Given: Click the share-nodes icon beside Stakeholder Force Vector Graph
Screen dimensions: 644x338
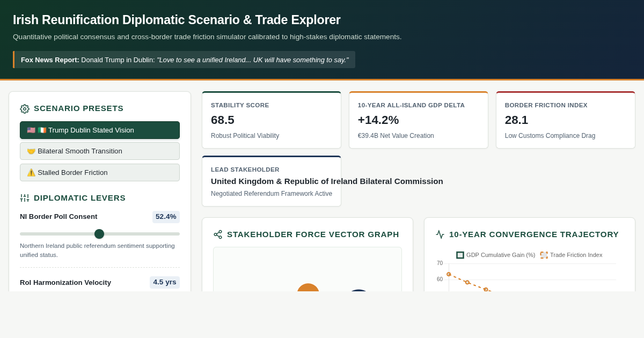Looking at the screenshot, I should [218, 234].
